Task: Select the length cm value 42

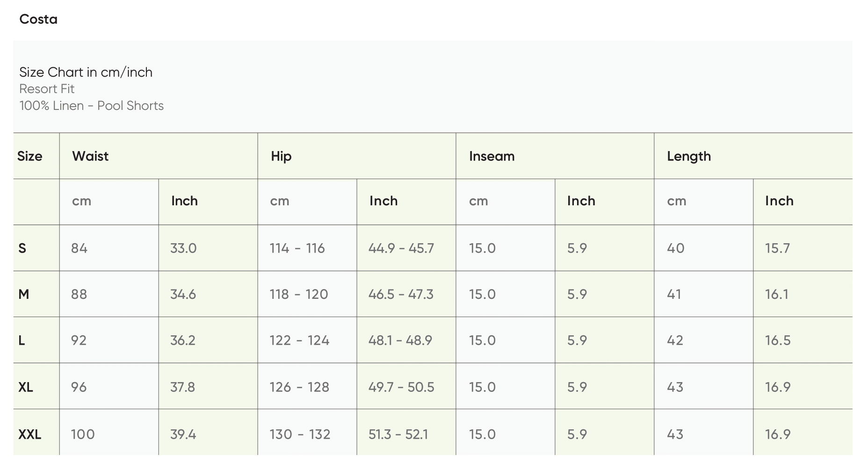Action: [x=675, y=340]
